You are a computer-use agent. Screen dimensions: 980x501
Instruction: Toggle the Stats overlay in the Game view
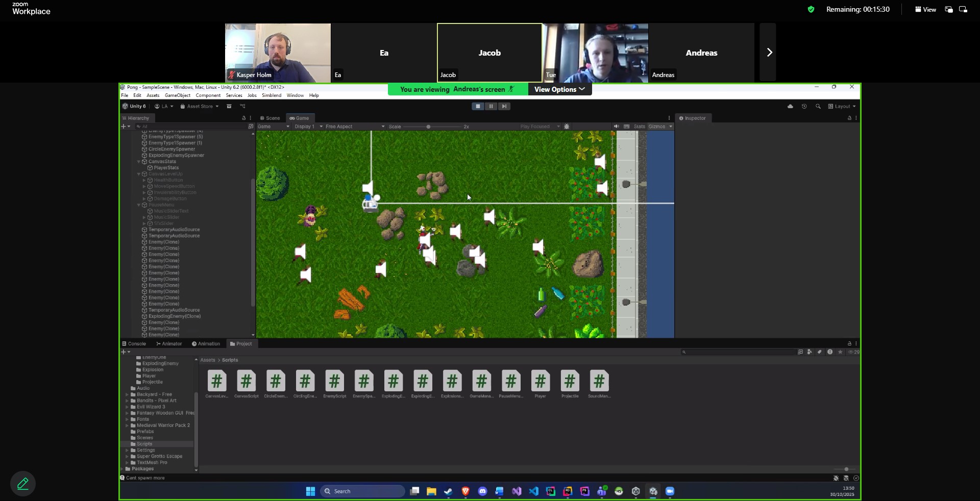pyautogui.click(x=639, y=127)
